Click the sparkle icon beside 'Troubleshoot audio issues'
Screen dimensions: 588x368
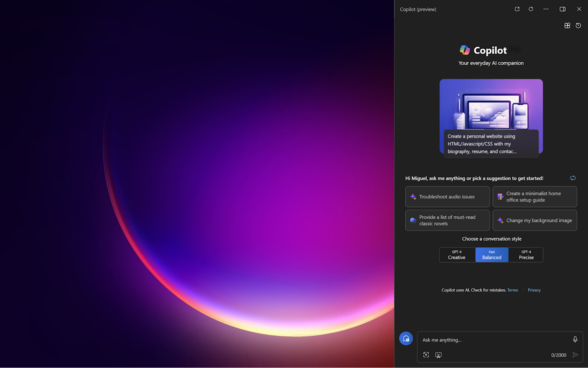[413, 197]
